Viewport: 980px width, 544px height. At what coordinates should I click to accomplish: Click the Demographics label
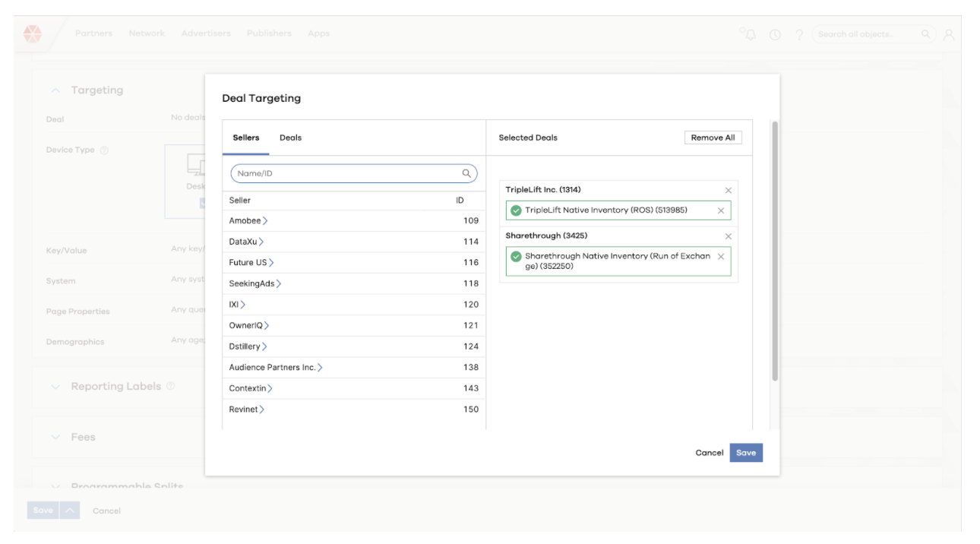tap(74, 342)
